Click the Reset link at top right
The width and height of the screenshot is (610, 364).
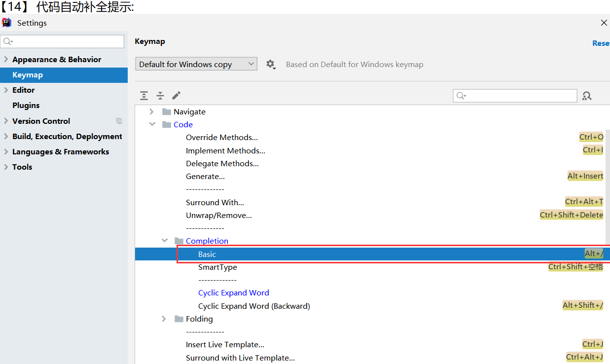coord(601,43)
